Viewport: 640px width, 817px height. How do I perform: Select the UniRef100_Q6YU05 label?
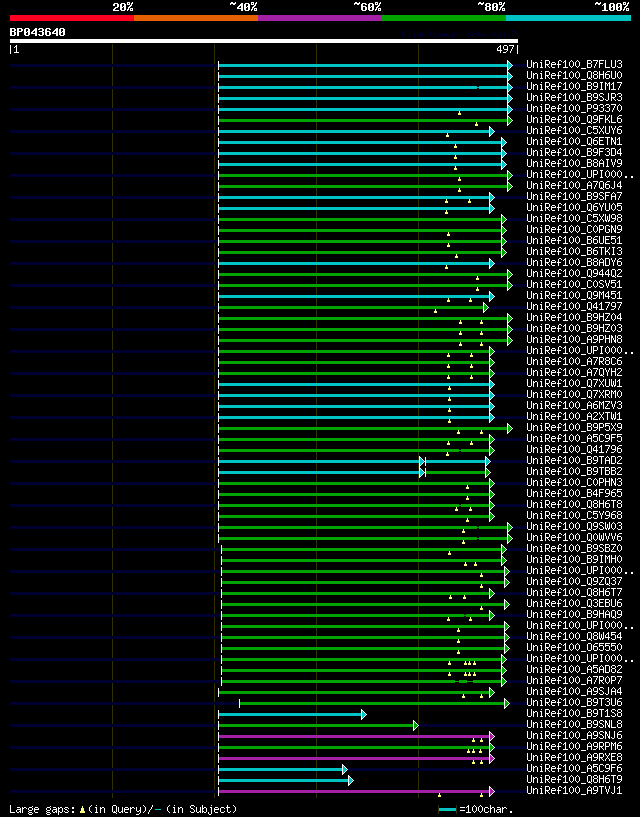574,207
